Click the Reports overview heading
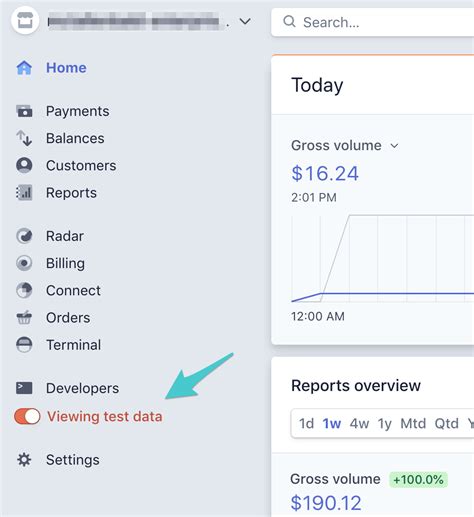This screenshot has width=474, height=517. (356, 386)
